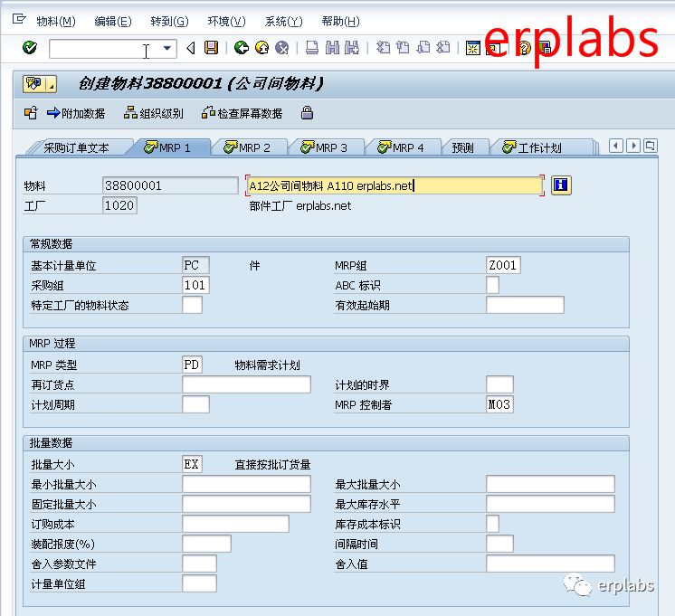Jump to the first page icon
The height and width of the screenshot is (616, 675).
pos(383,47)
